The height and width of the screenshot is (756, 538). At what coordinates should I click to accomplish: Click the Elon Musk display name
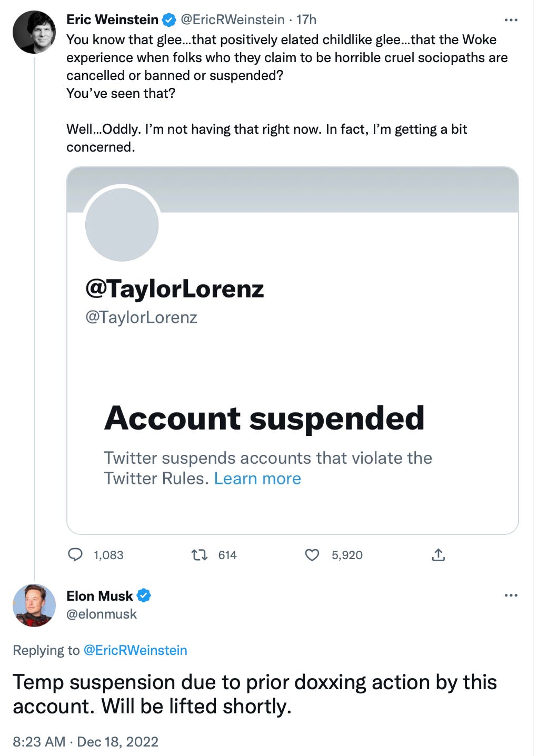[99, 595]
